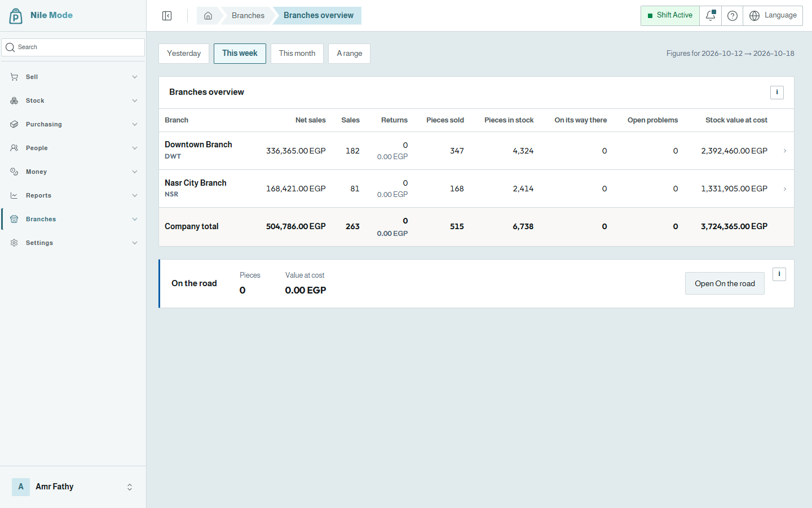812x508 pixels.
Task: Click Downtown Branch net sales 336,365.00 EGP
Action: pyautogui.click(x=296, y=151)
